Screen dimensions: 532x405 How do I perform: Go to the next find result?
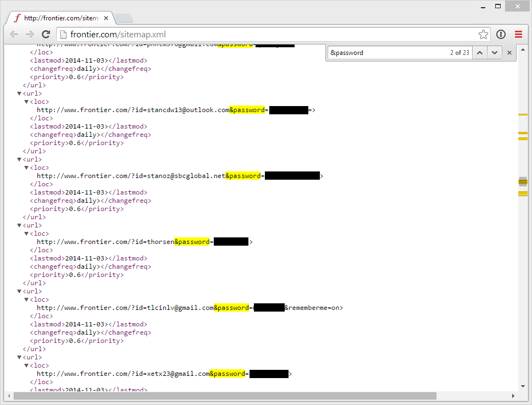tap(495, 53)
